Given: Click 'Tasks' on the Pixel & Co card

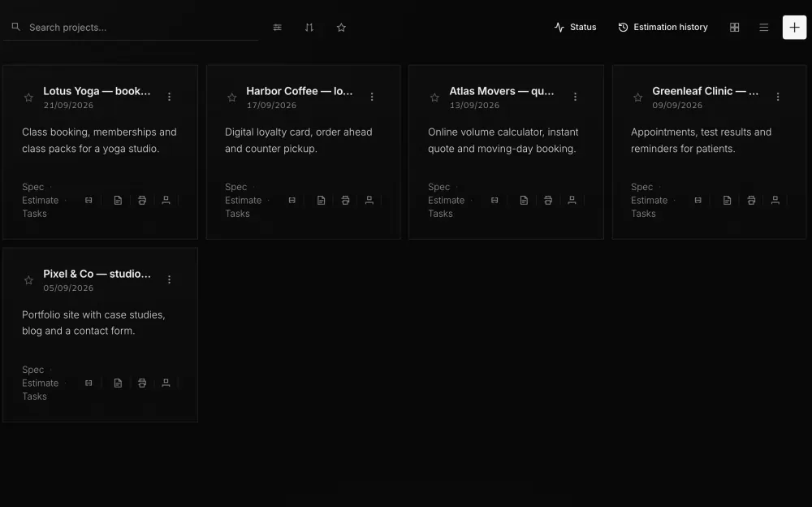Looking at the screenshot, I should coord(34,396).
